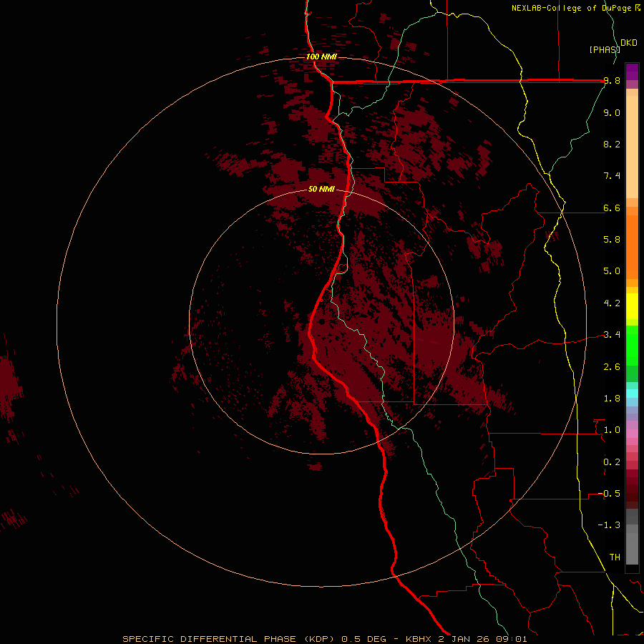The height and width of the screenshot is (644, 644).
Task: Click the 7.4 value on the scale
Action: click(612, 176)
